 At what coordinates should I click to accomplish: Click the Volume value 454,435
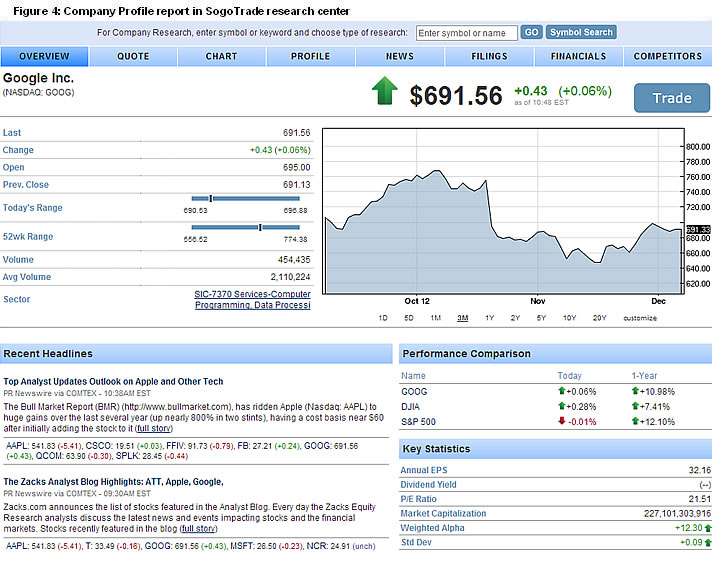294,260
